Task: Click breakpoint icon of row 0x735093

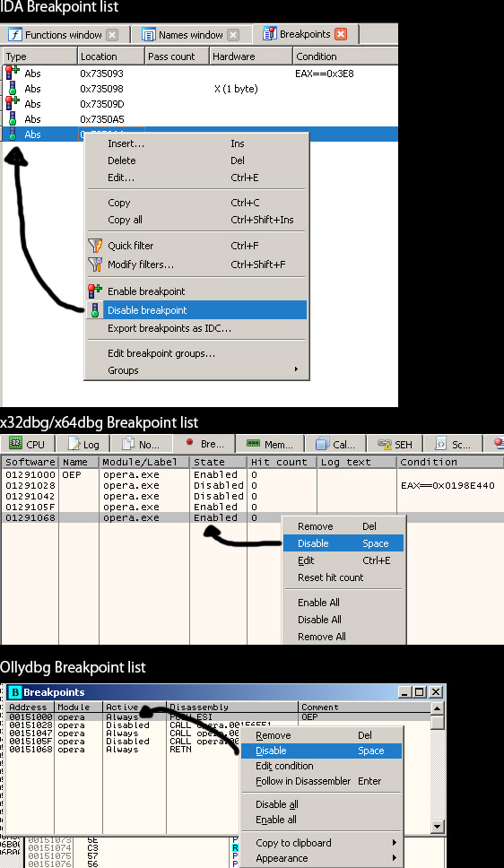Action: coord(13,73)
